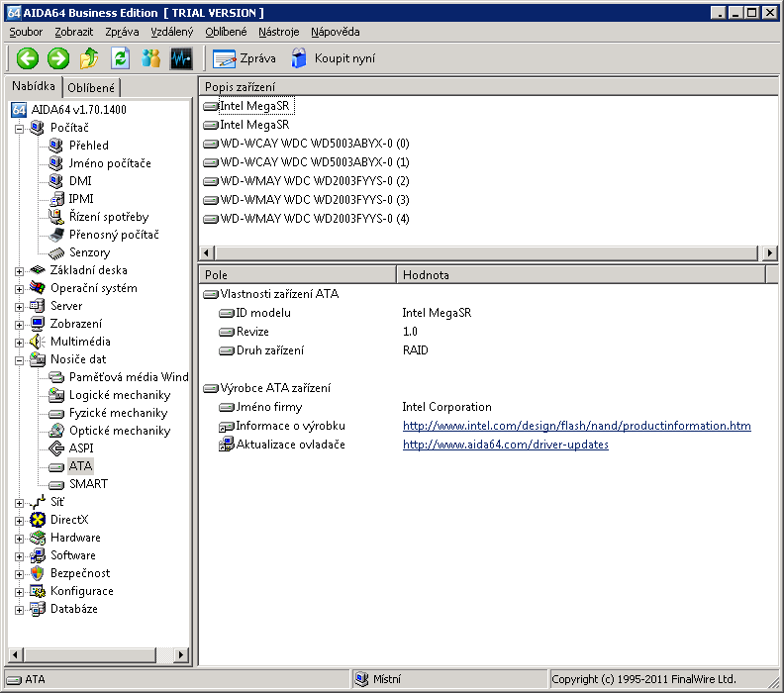Click the parent level up-arrow toolbar icon
This screenshot has width=784, height=694.
pyautogui.click(x=89, y=58)
